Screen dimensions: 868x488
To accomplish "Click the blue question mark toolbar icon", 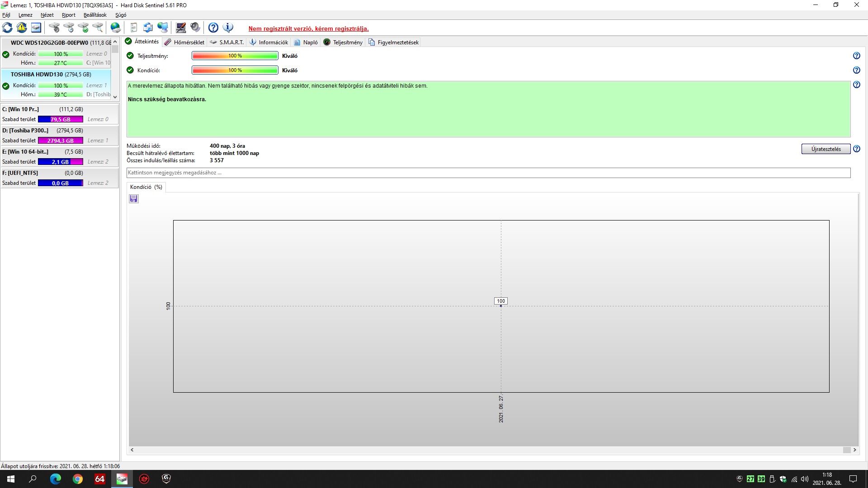I will tap(213, 28).
